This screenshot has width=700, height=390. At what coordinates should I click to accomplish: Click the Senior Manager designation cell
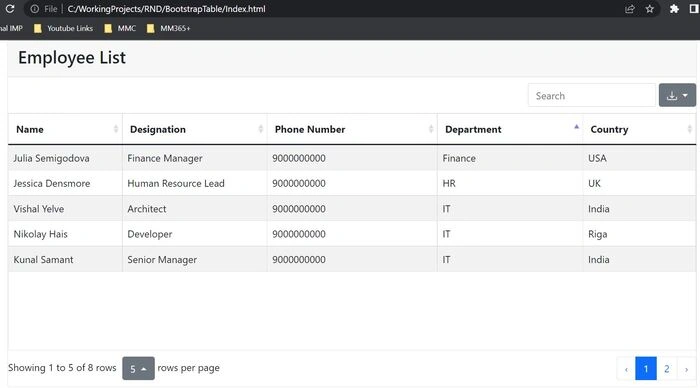(195, 260)
